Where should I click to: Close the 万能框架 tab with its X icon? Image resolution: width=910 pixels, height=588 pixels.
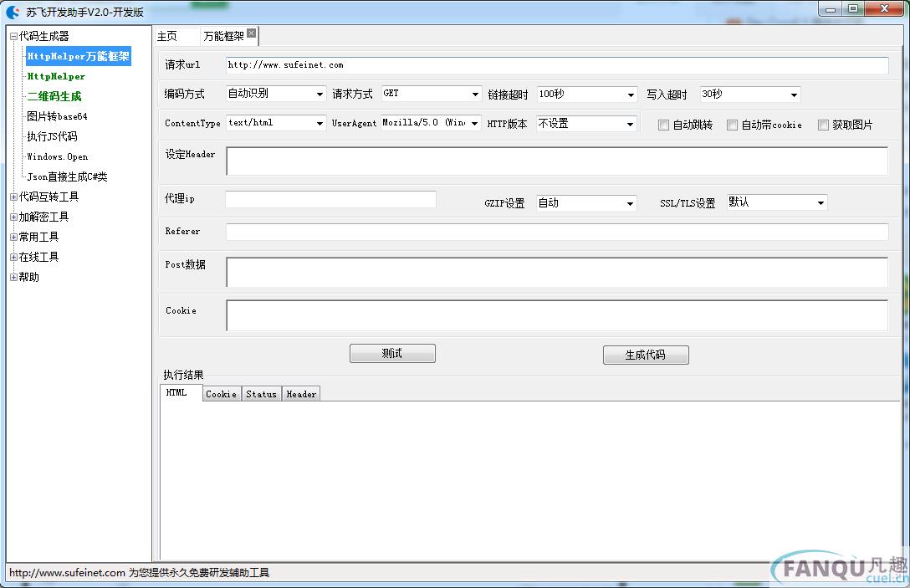click(251, 33)
